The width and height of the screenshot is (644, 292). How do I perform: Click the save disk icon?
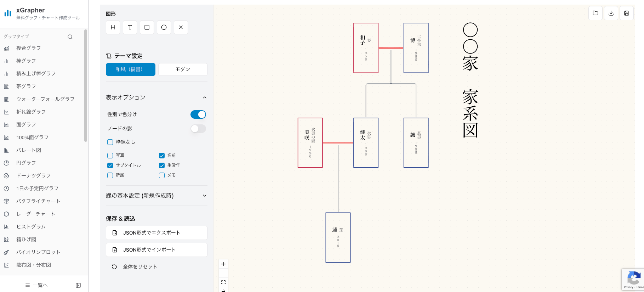627,13
